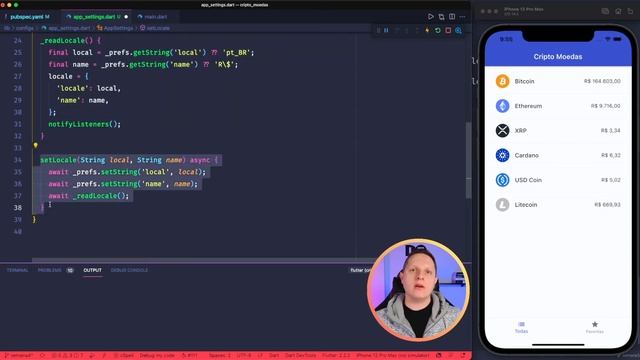Open the Litecoin row in the simulator
Image resolution: width=640 pixels, height=360 pixels.
pos(558,205)
